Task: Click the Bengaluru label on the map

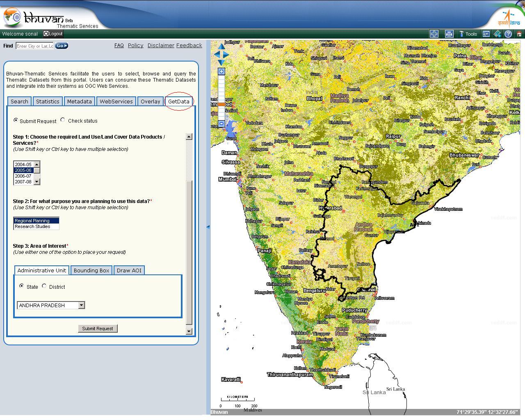Action: click(315, 290)
